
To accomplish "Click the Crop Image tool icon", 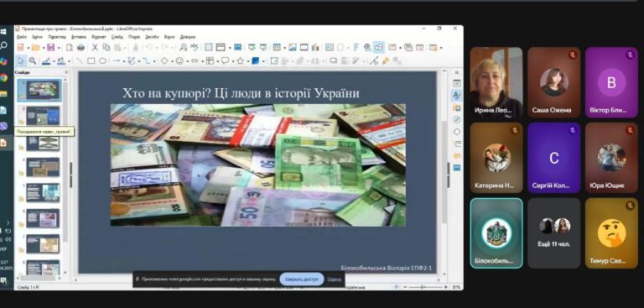I will pyautogui.click(x=344, y=61).
